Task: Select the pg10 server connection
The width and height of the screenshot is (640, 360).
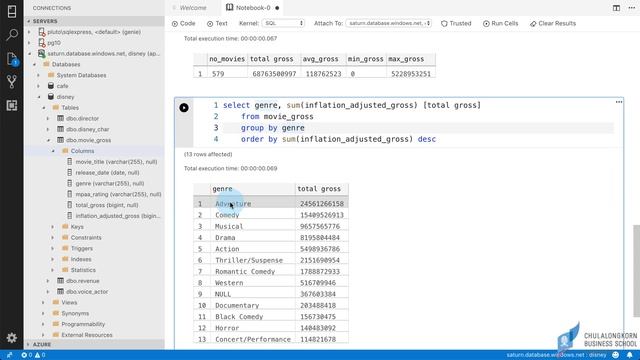Action: pyautogui.click(x=54, y=42)
